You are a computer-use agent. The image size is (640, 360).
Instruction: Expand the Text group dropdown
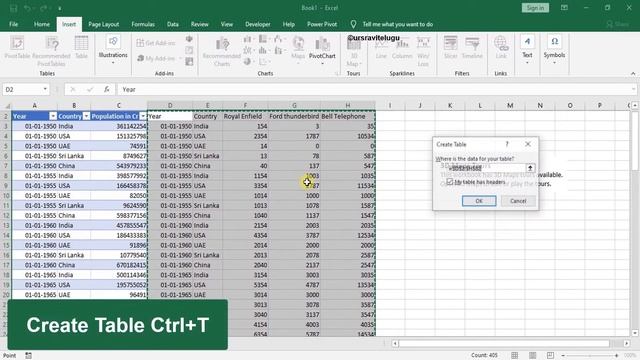527,63
